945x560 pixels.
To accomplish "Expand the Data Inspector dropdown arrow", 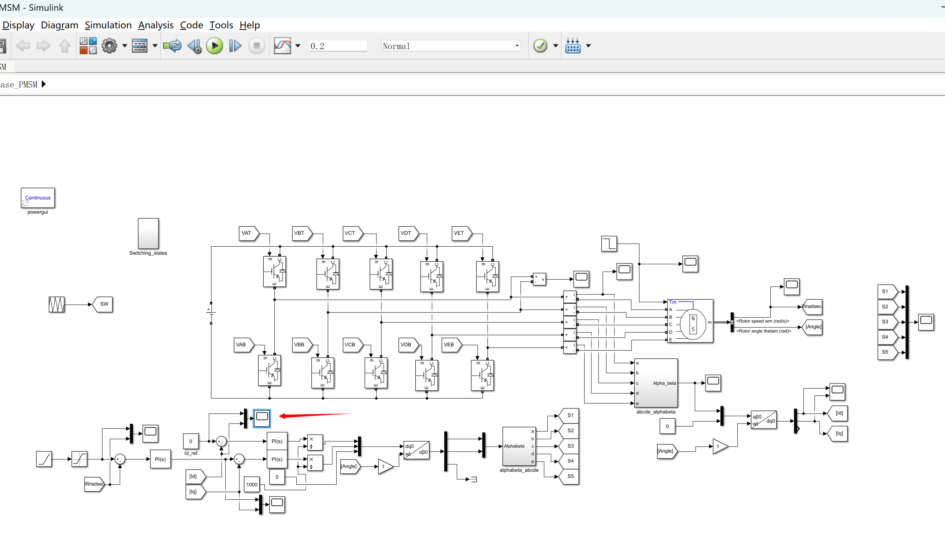I will pyautogui.click(x=298, y=46).
